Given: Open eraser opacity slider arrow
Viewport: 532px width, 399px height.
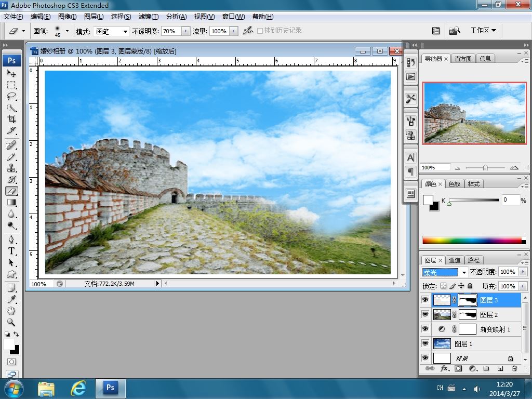Looking at the screenshot, I should 185,31.
